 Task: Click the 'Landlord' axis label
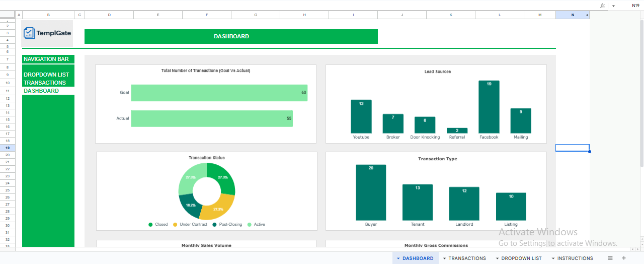click(x=464, y=224)
